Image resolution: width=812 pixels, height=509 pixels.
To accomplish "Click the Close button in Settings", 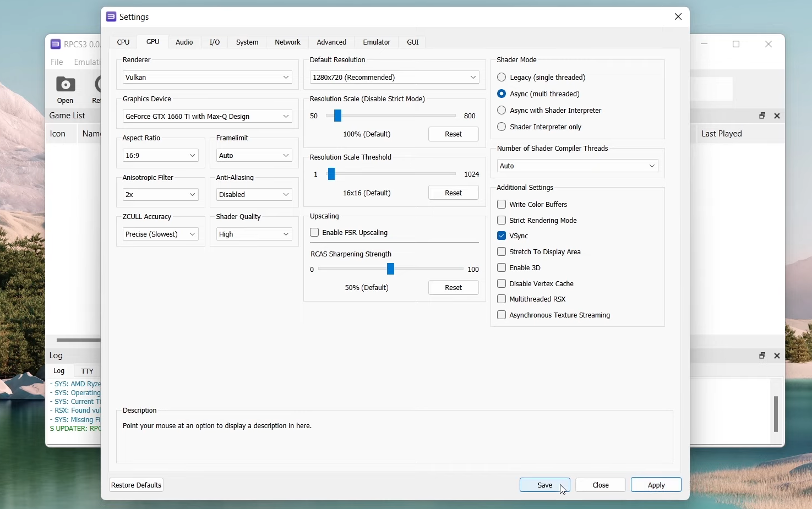I will [x=601, y=485].
